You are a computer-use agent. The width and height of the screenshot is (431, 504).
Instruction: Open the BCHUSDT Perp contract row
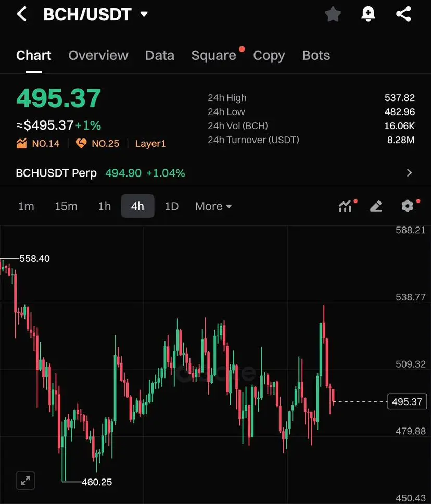[215, 173]
